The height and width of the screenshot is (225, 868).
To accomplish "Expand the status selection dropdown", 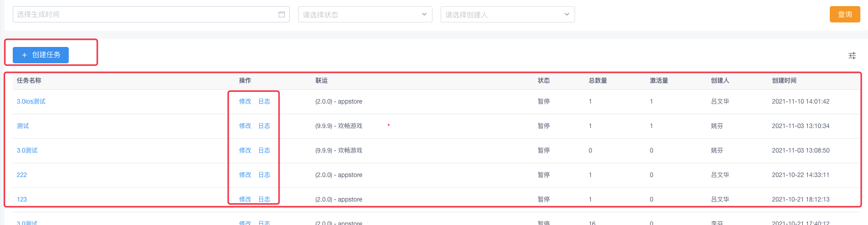I will click(x=365, y=14).
